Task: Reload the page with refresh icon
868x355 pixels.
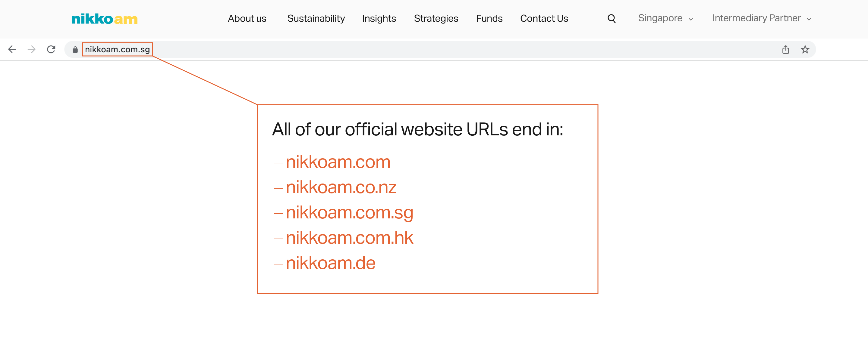Action: point(51,49)
